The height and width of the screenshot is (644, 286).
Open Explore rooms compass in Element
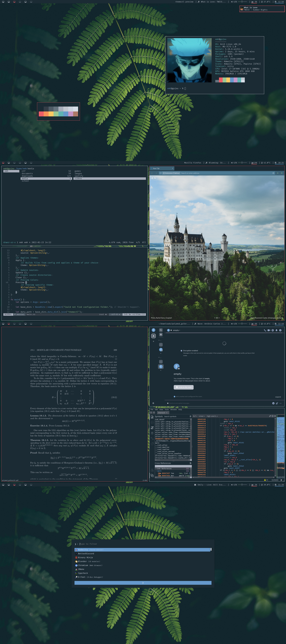tap(161, 335)
